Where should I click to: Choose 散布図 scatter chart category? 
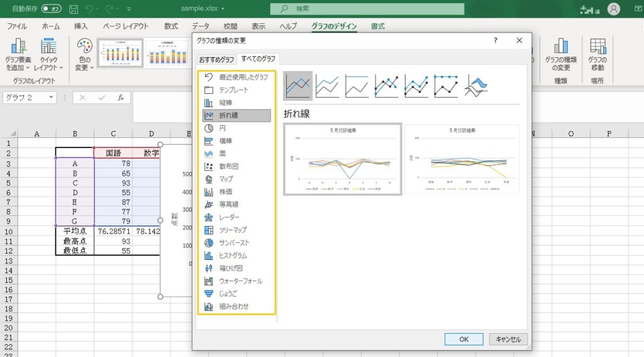tap(233, 166)
